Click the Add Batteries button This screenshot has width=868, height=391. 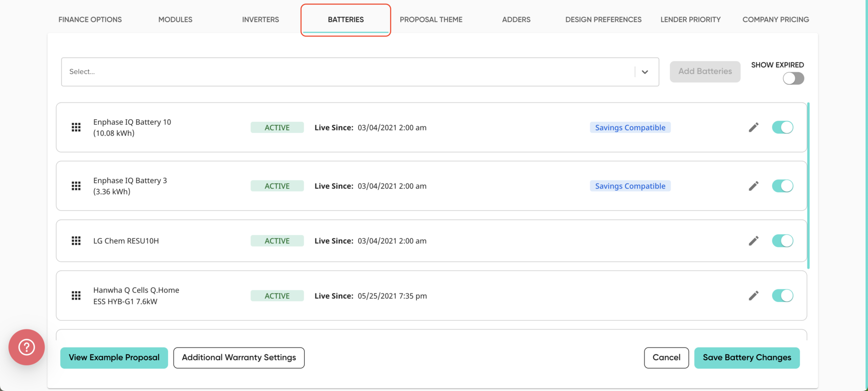pos(705,71)
